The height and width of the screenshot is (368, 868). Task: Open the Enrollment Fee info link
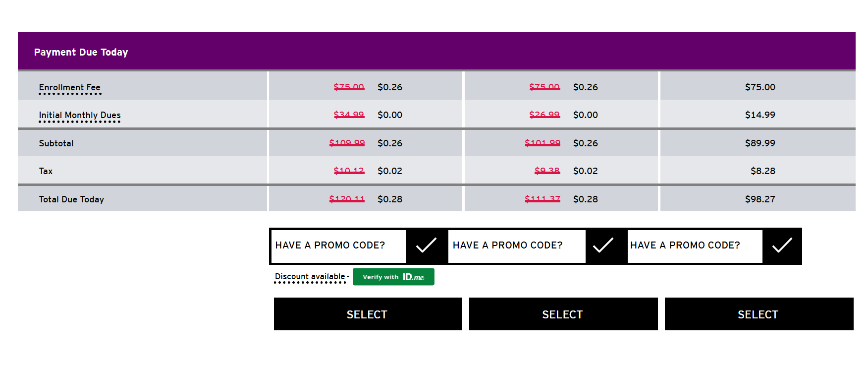click(70, 88)
